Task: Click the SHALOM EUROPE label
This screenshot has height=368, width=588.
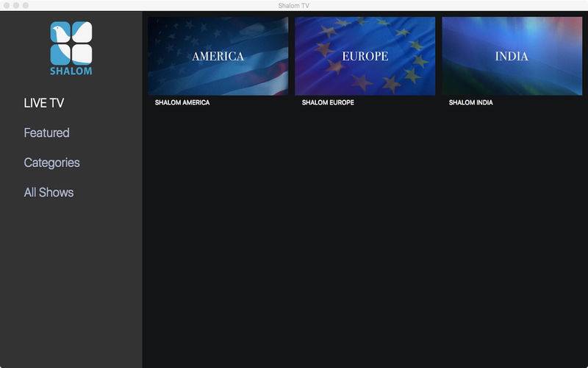Action: pos(328,102)
